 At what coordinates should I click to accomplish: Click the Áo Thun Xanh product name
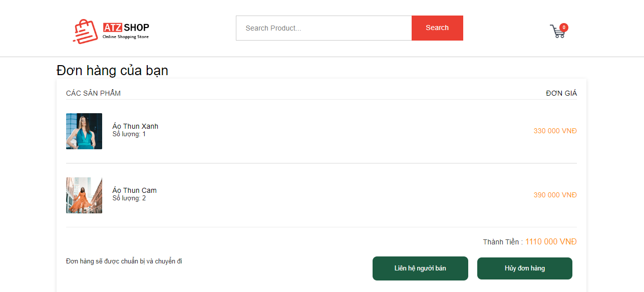(135, 126)
